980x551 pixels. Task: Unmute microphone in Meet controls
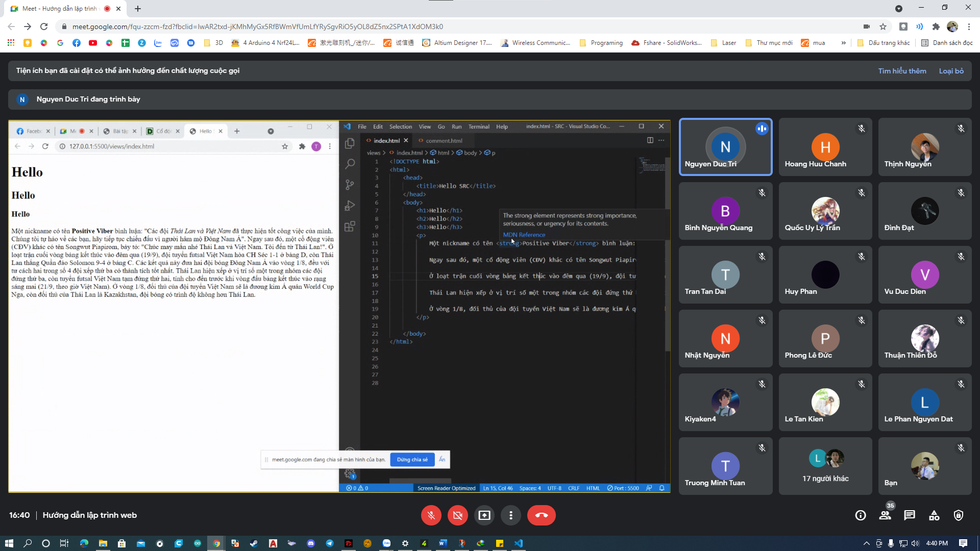click(x=431, y=515)
